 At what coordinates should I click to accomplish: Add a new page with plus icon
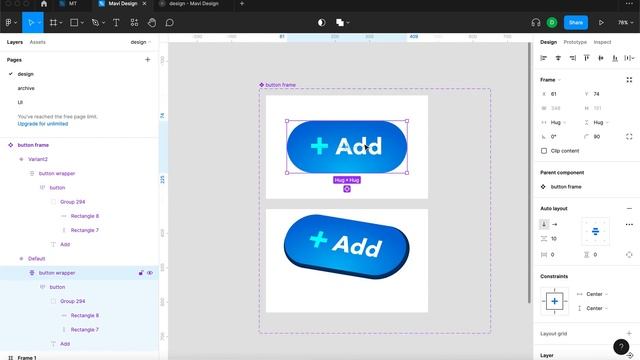(147, 60)
